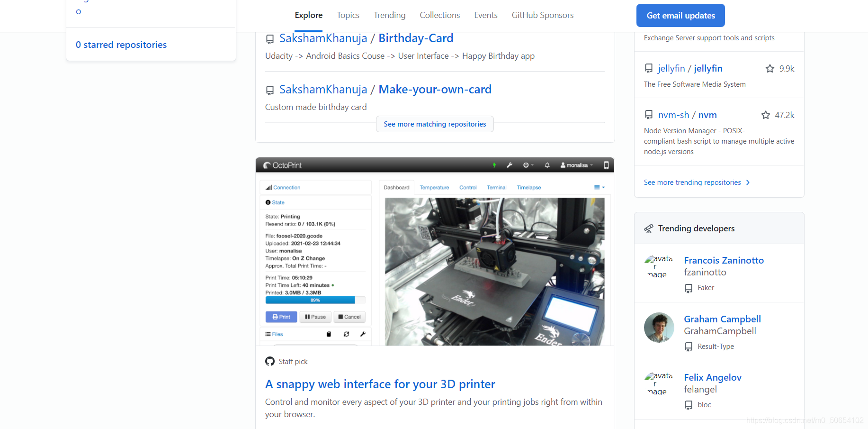Click the green lightning bolt icon

pos(494,165)
